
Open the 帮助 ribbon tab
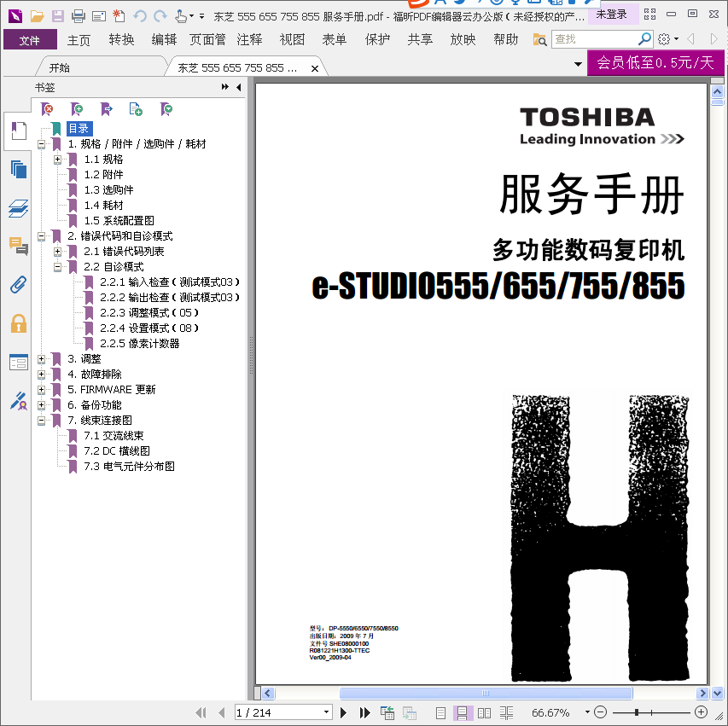pyautogui.click(x=505, y=39)
